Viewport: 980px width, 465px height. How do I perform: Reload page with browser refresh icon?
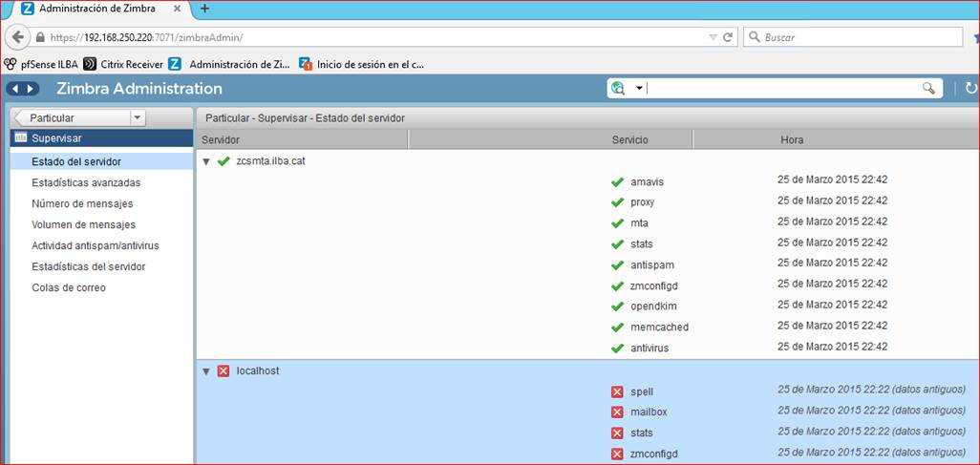tap(728, 37)
